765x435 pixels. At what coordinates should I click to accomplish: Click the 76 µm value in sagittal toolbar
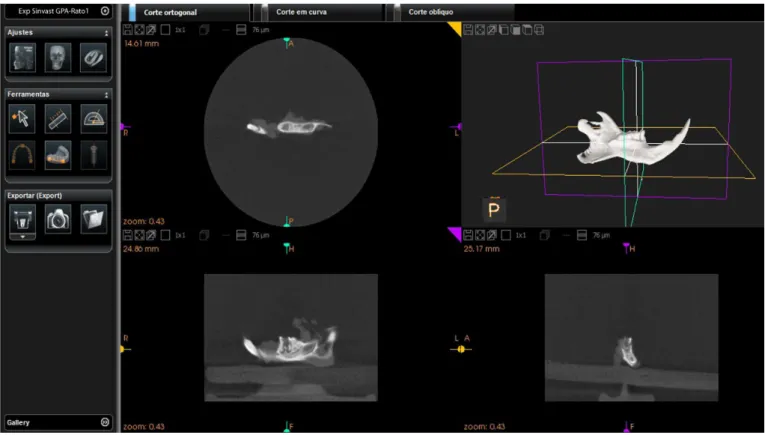601,236
